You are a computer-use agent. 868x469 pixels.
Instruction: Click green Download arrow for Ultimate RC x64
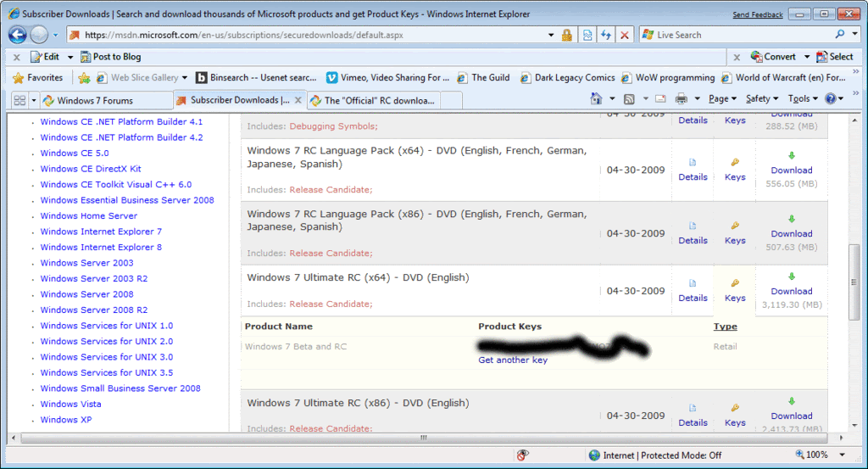[792, 276]
